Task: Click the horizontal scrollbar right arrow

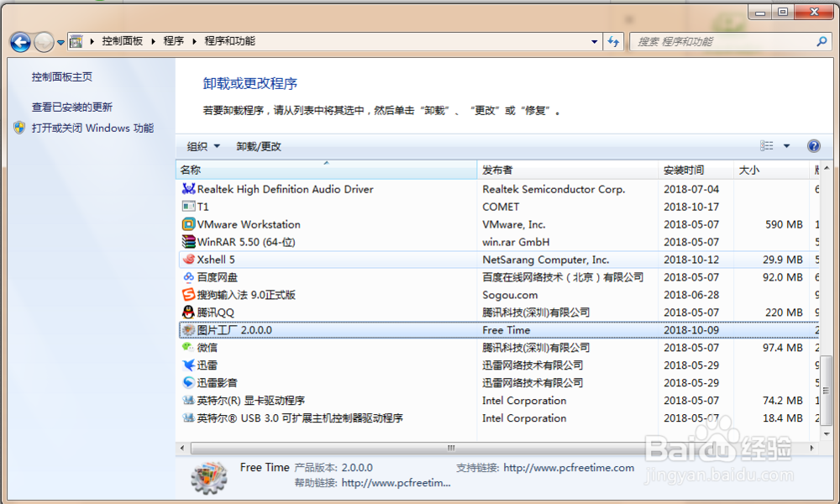Action: tap(812, 448)
